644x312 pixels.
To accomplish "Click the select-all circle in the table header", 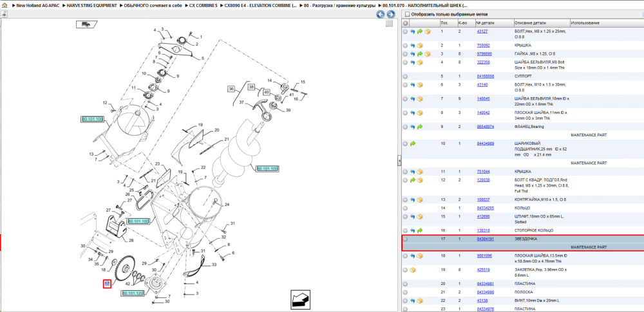I will coord(405,23).
